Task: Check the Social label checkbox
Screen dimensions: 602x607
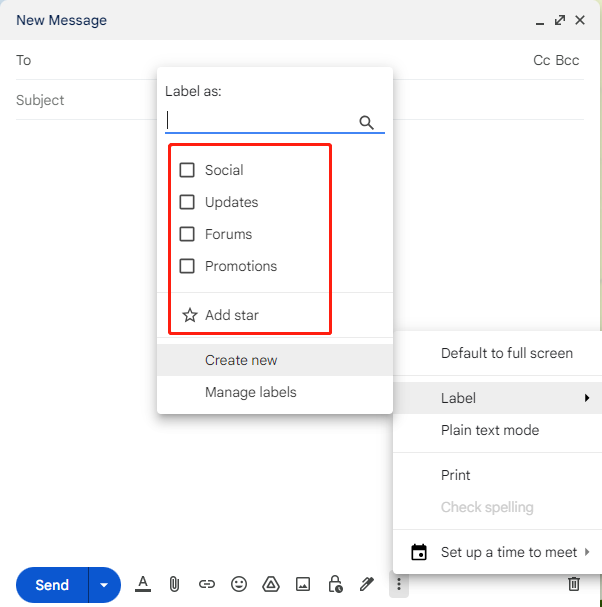Action: [187, 170]
